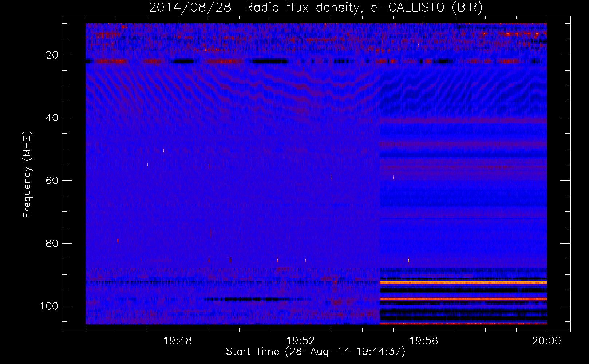Click the 40 MHz frequency tick label
The height and width of the screenshot is (364, 589).
52,118
